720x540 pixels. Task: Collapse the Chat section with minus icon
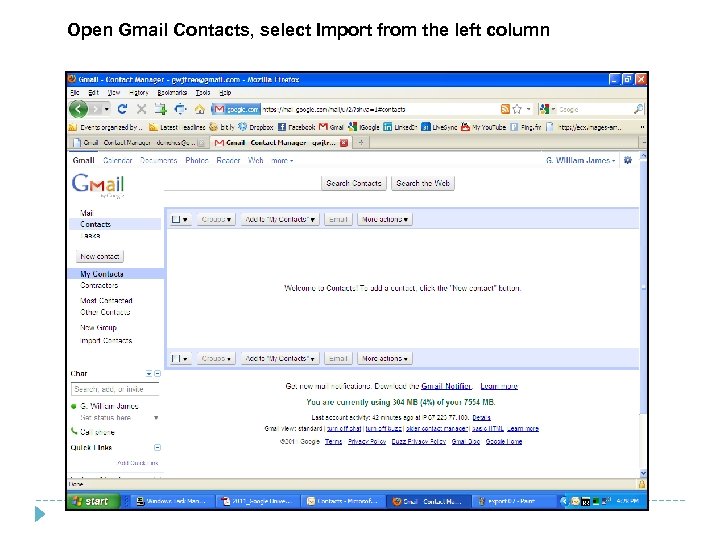[158, 373]
